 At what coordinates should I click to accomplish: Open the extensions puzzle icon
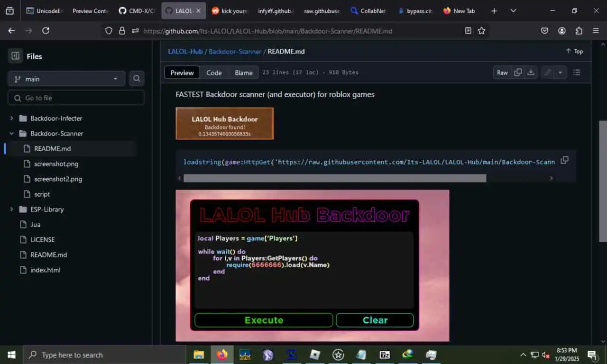(x=579, y=31)
